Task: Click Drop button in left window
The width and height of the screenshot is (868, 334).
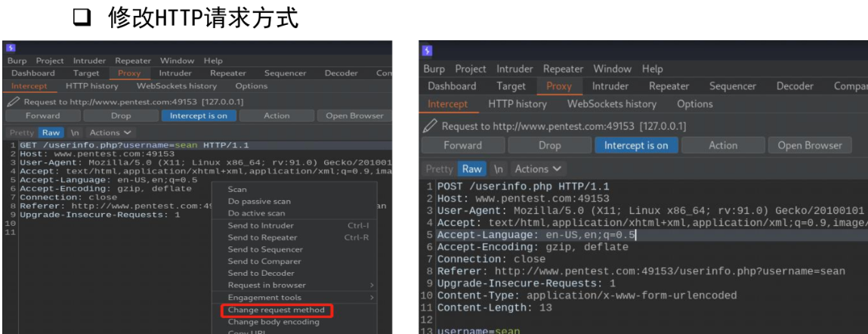Action: coord(120,116)
